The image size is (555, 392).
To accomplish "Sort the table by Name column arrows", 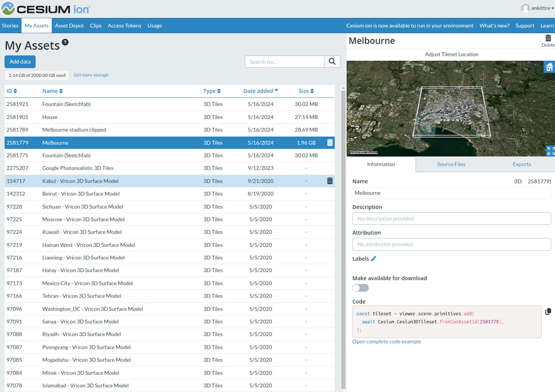I will 61,91.
